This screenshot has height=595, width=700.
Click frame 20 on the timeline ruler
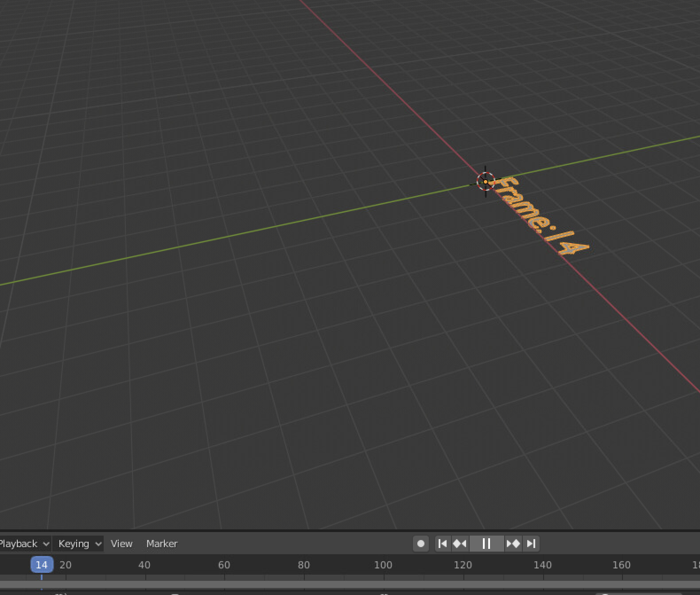pos(66,565)
